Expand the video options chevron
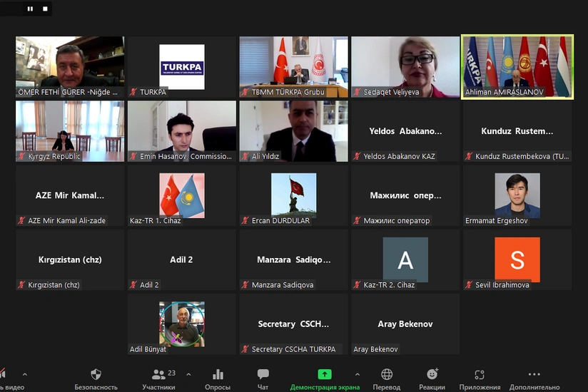Viewport: 588px width, 392px height. [25, 374]
